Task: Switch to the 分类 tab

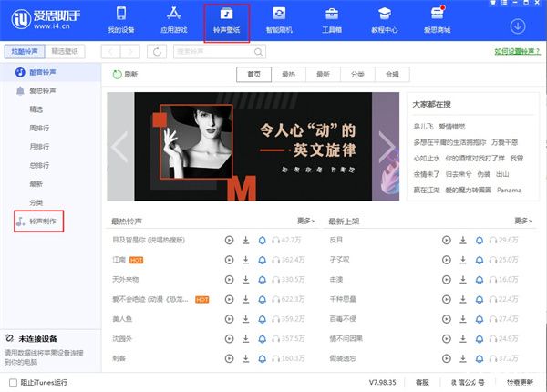Action: click(x=357, y=75)
